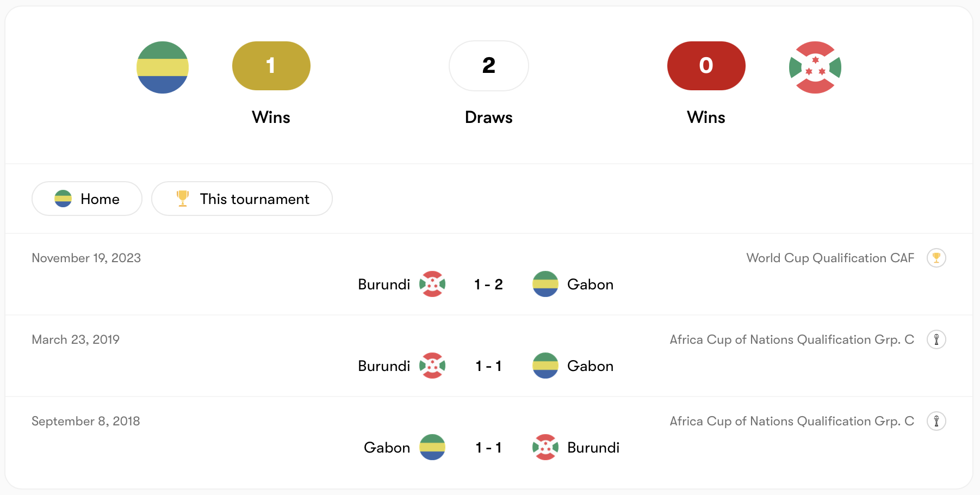Image resolution: width=980 pixels, height=495 pixels.
Task: Click Gabon flag in September 2018 match
Action: point(432,447)
